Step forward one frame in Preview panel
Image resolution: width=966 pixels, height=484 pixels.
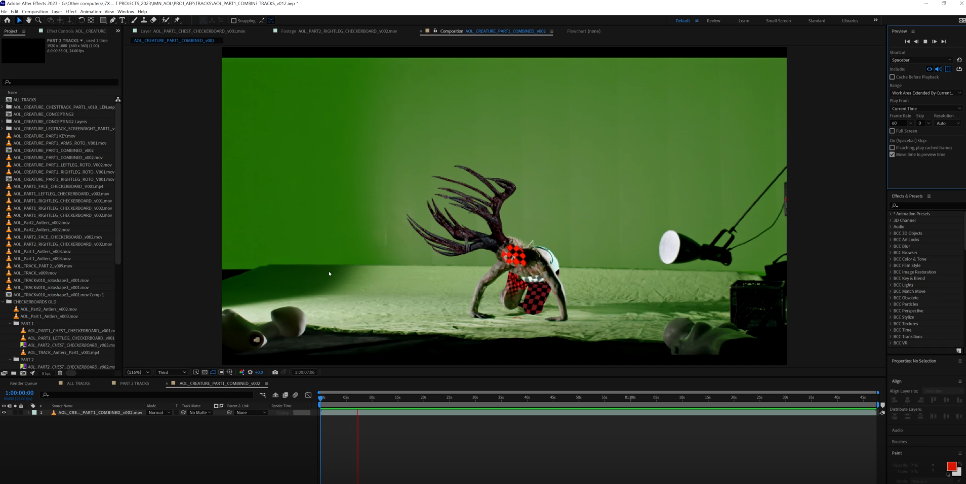pyautogui.click(x=934, y=41)
